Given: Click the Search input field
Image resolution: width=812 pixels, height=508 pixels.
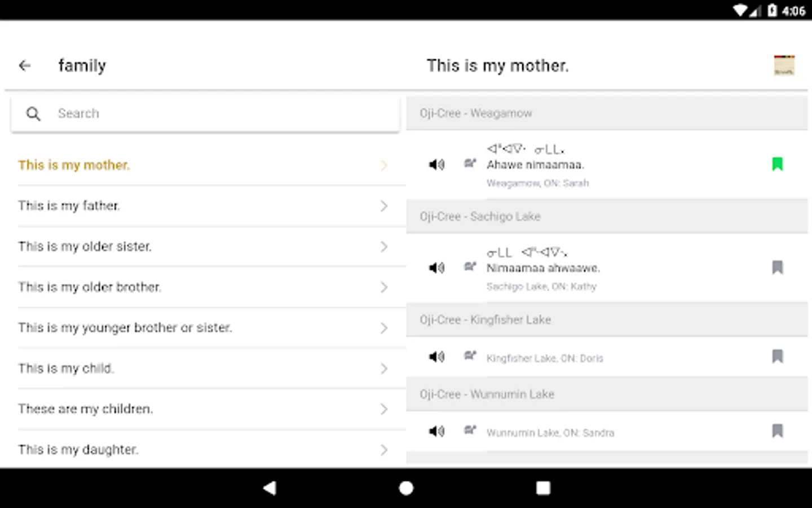Looking at the screenshot, I should (x=226, y=114).
